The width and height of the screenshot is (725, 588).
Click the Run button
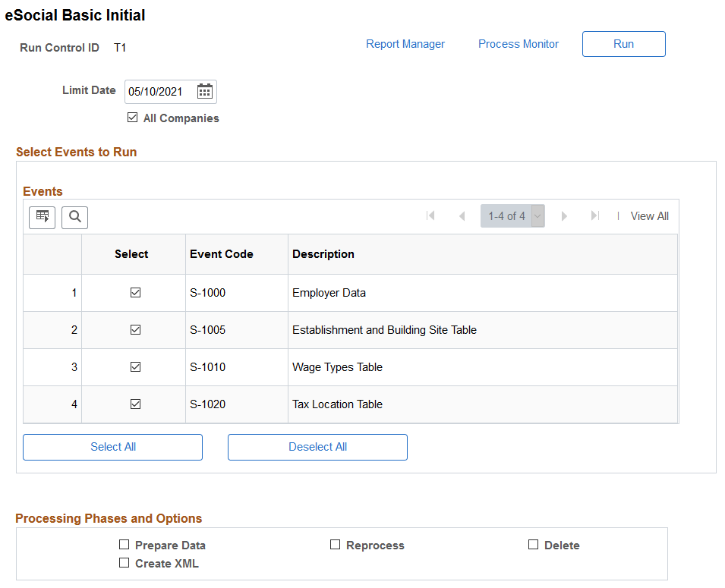point(624,44)
